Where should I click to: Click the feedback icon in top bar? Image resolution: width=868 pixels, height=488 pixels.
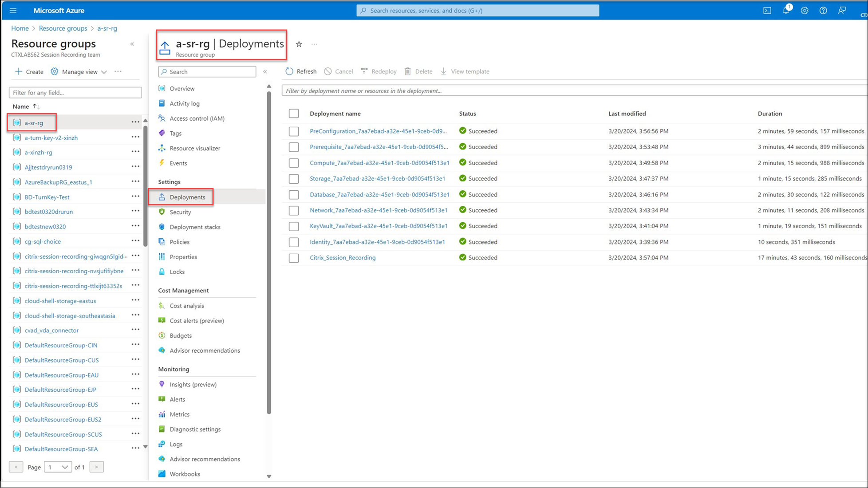coord(842,11)
